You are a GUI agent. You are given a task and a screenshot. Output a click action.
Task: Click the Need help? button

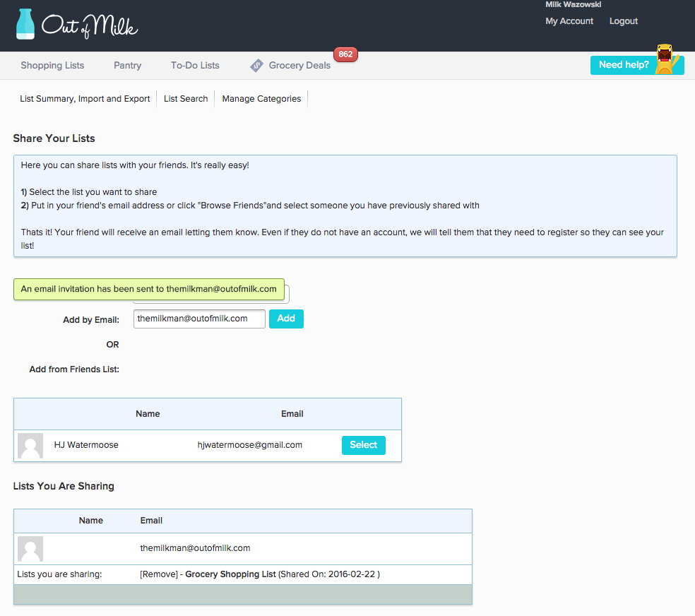(637, 65)
